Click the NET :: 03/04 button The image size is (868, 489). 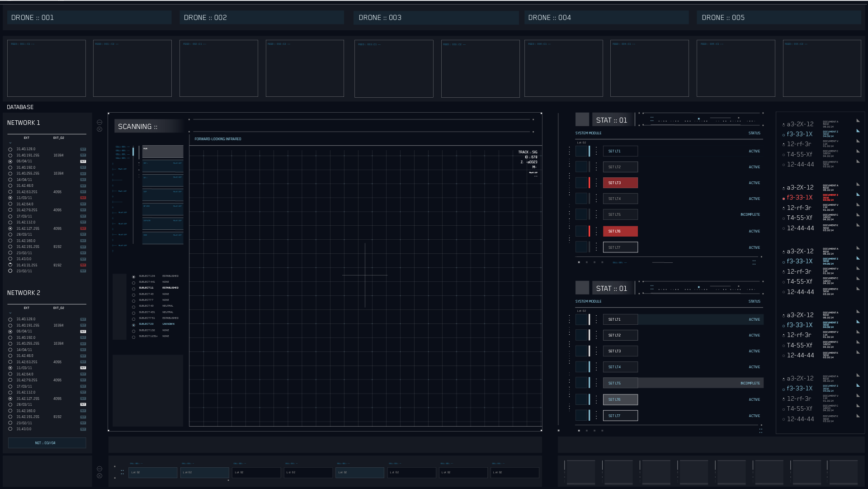click(47, 443)
